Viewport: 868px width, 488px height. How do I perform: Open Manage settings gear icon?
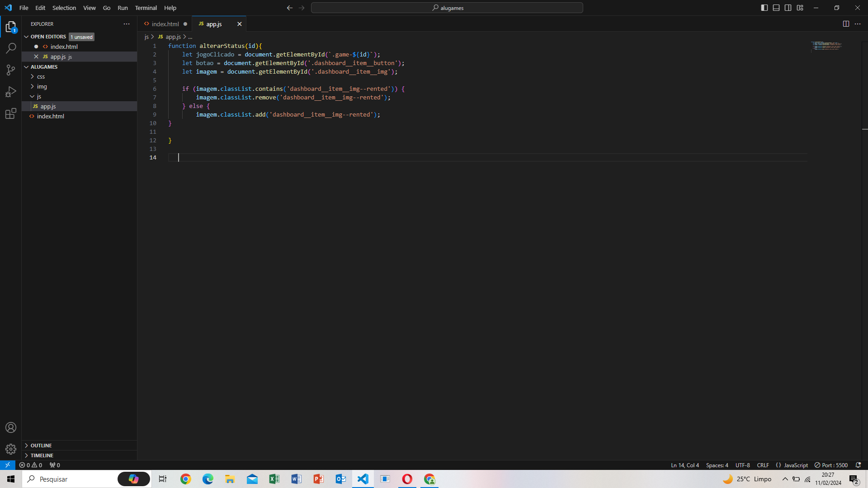click(11, 449)
